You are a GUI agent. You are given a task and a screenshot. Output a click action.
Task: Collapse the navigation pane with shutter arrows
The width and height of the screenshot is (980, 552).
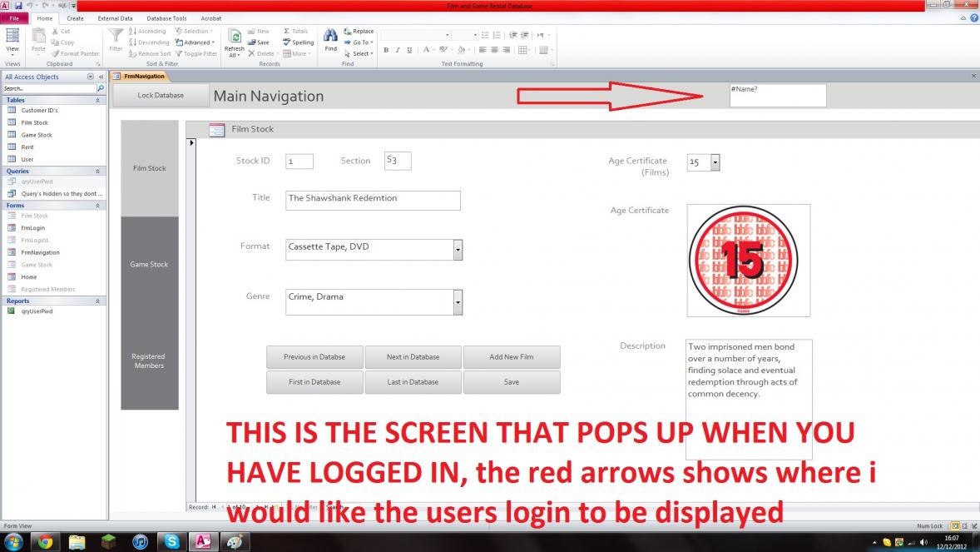[101, 77]
